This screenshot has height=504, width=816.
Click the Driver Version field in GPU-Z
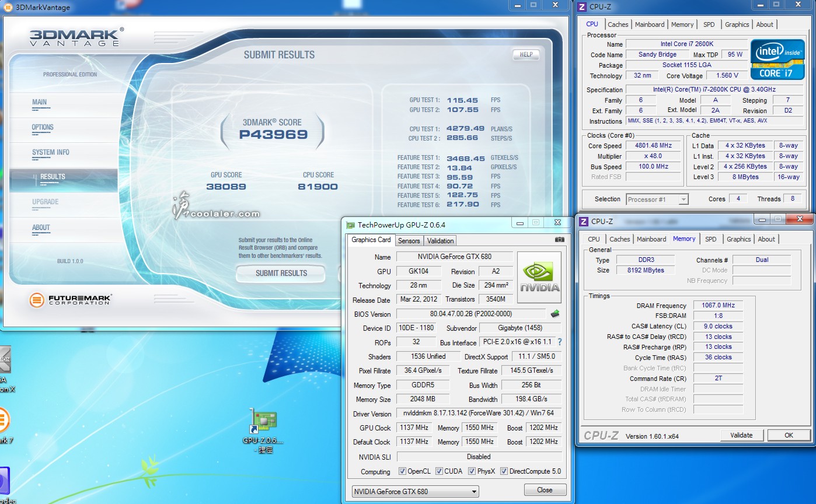[479, 413]
